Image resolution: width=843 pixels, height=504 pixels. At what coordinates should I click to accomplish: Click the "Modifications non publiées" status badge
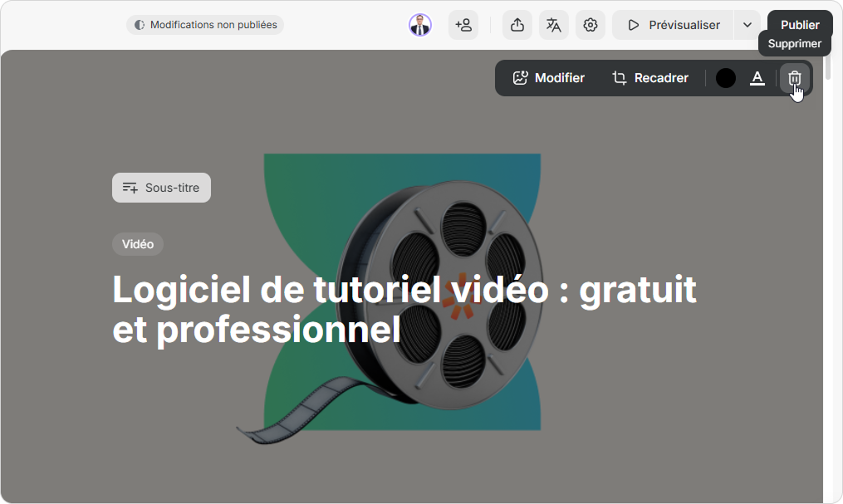tap(213, 25)
